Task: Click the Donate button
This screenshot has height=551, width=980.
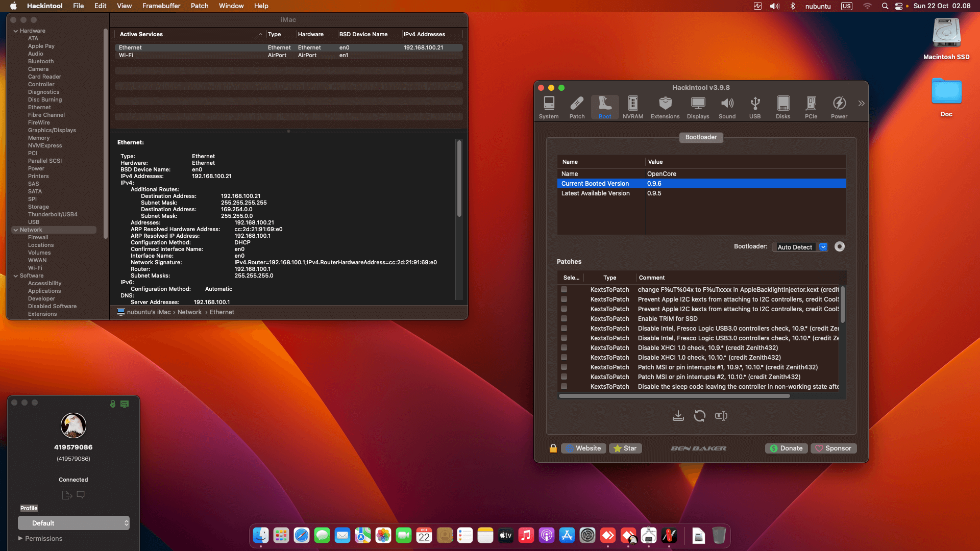Action: pyautogui.click(x=786, y=448)
